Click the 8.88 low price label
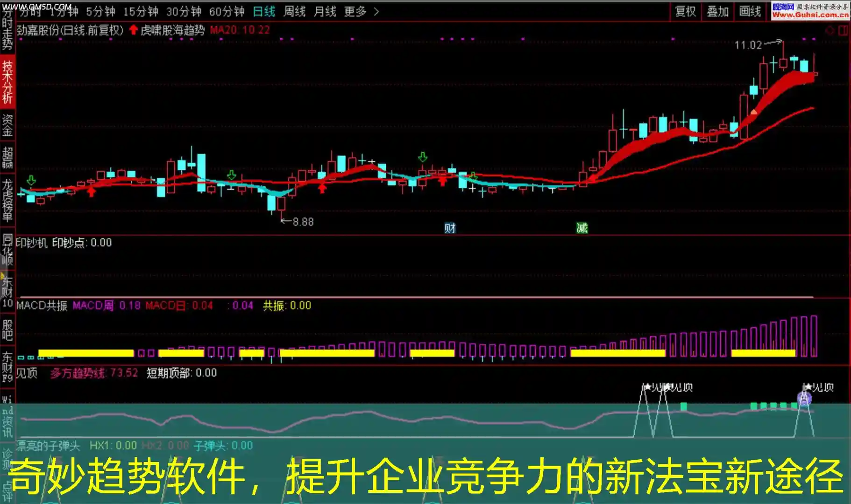The image size is (851, 504). coord(303,222)
